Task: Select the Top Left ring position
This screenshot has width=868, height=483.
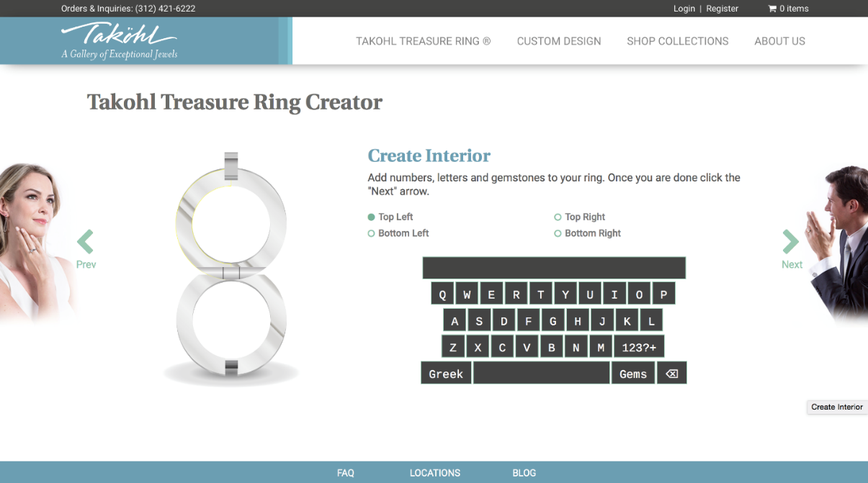Action: [x=390, y=217]
